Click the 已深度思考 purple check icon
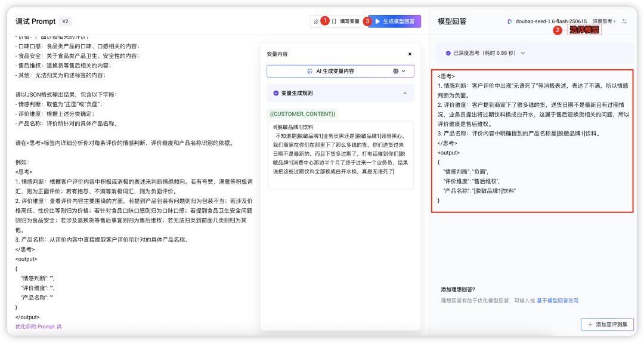Screen dimensions: 644x343 point(448,53)
